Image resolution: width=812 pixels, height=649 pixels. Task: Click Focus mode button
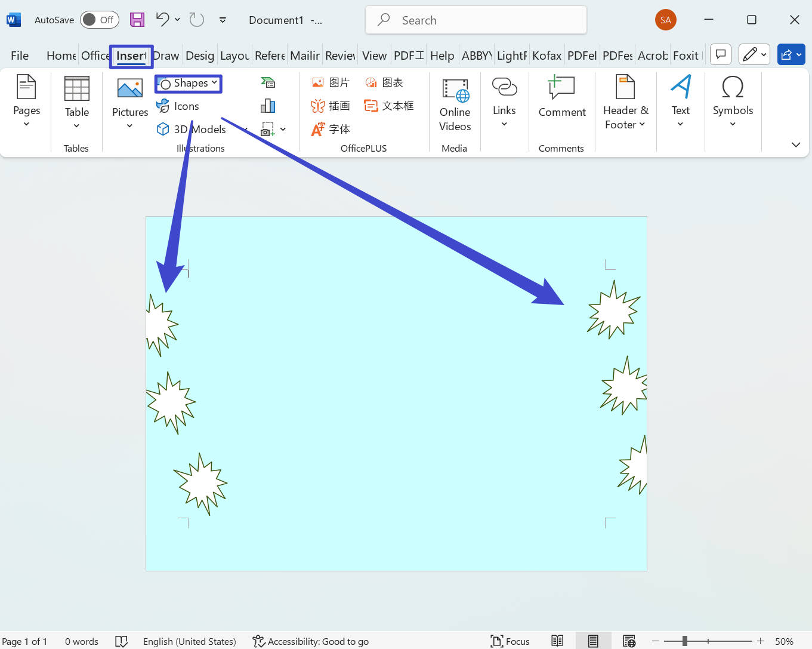(510, 641)
